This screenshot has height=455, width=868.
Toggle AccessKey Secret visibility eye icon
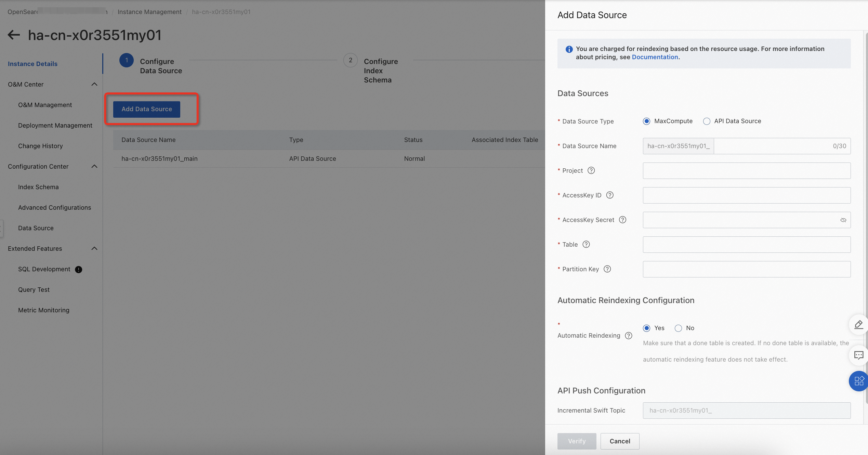pos(843,220)
